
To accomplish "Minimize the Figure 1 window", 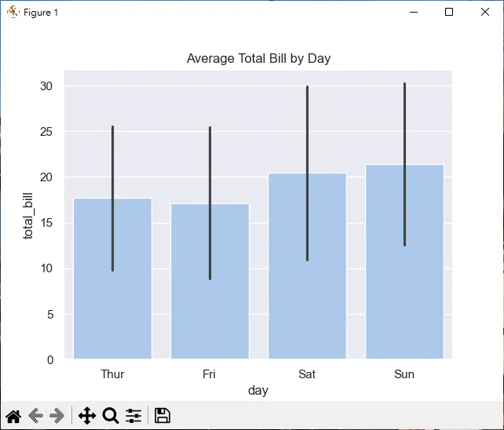I will (x=413, y=13).
